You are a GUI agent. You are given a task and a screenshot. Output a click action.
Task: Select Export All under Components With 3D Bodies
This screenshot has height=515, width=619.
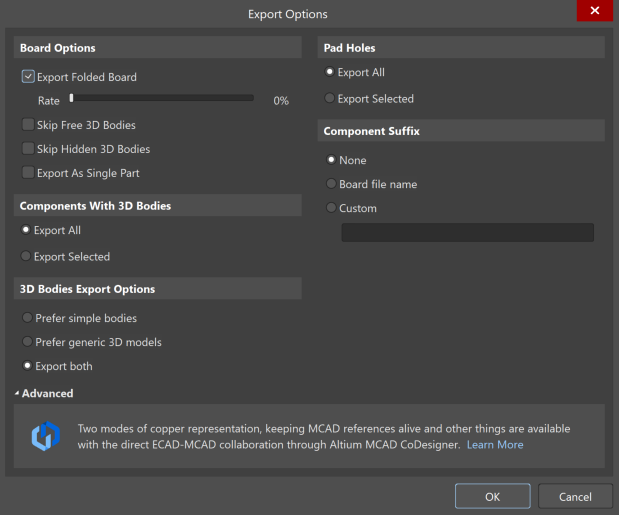click(x=26, y=230)
